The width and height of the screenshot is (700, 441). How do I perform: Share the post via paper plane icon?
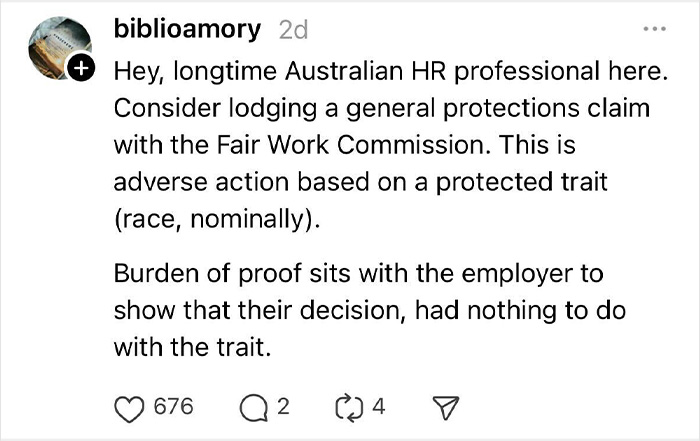click(x=446, y=408)
